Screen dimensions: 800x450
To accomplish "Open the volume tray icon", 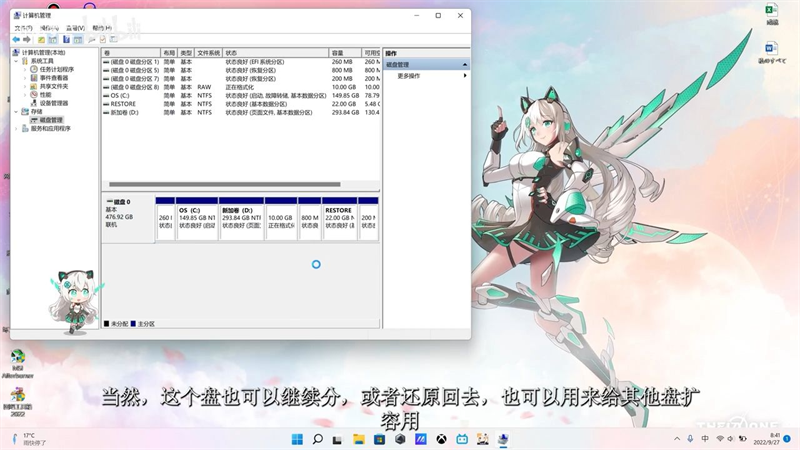I will [731, 439].
